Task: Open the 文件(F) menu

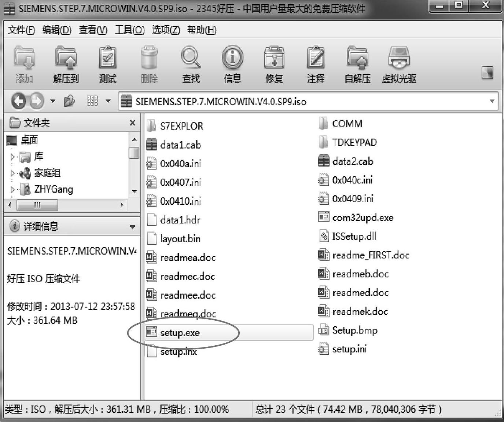Action: pos(21,30)
